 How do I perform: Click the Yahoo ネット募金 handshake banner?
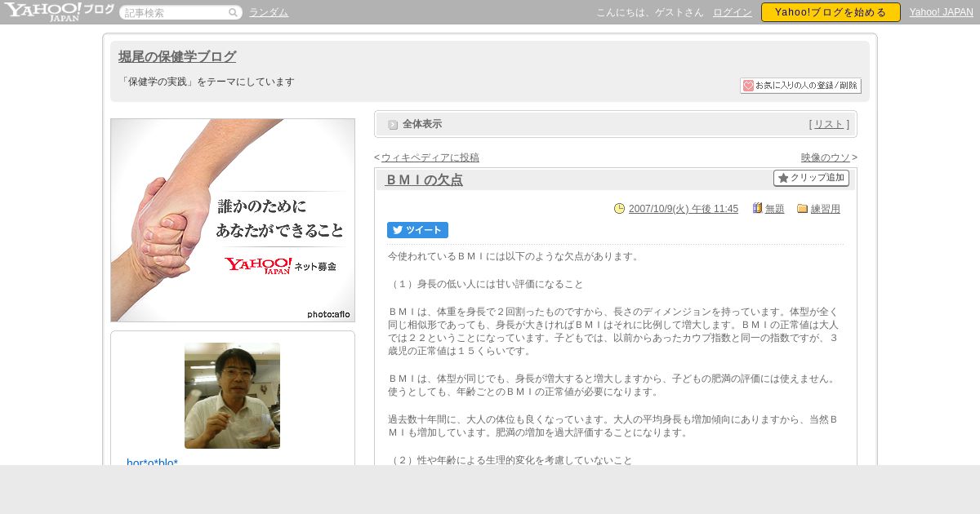233,220
